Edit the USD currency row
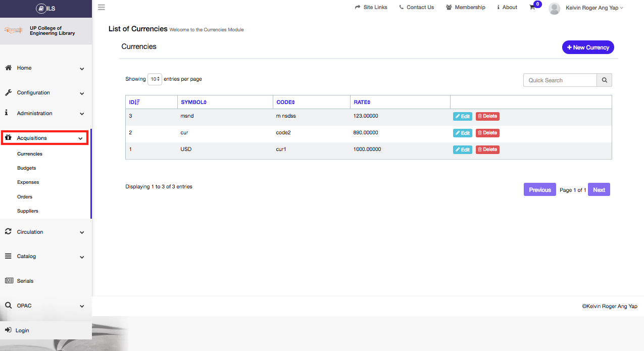Image resolution: width=644 pixels, height=351 pixels. [462, 150]
